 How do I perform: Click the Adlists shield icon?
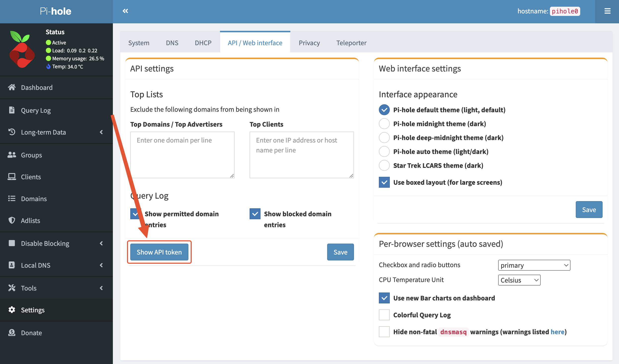[12, 220]
